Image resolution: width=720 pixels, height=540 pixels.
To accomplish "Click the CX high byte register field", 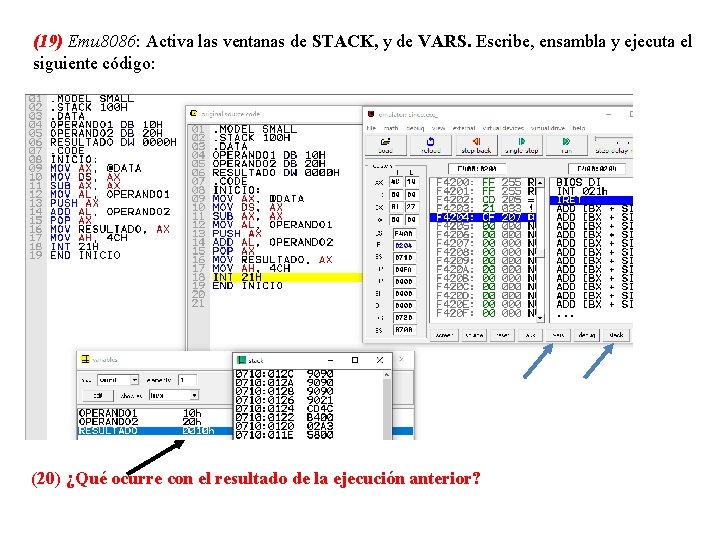I will [x=395, y=207].
